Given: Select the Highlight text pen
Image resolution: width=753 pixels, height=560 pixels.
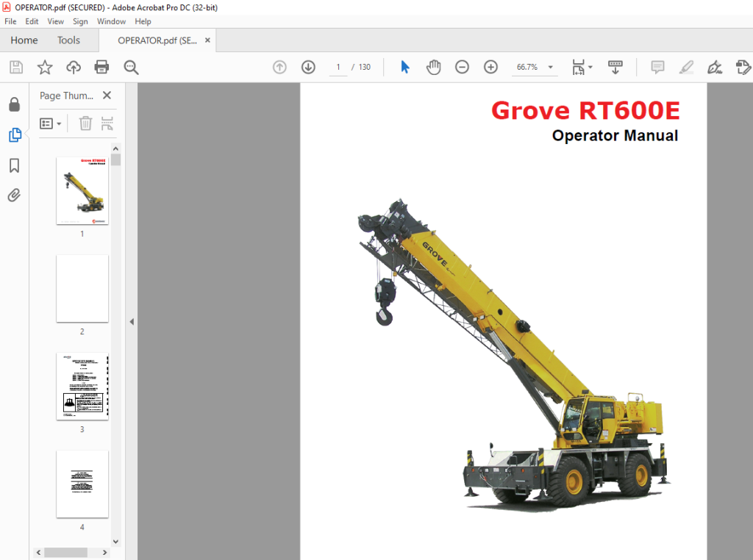Looking at the screenshot, I should point(686,67).
